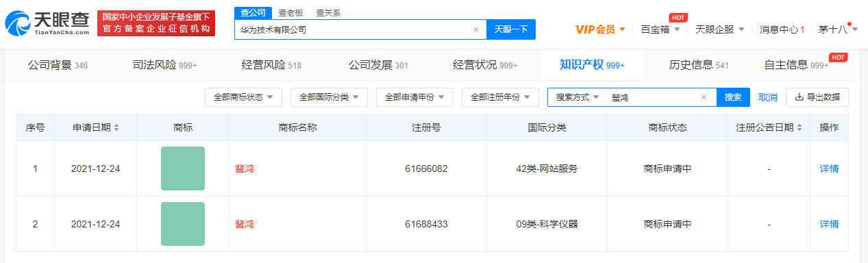Open 详情 for registration 61666082
Screen dimensions: 868x263
[829, 168]
